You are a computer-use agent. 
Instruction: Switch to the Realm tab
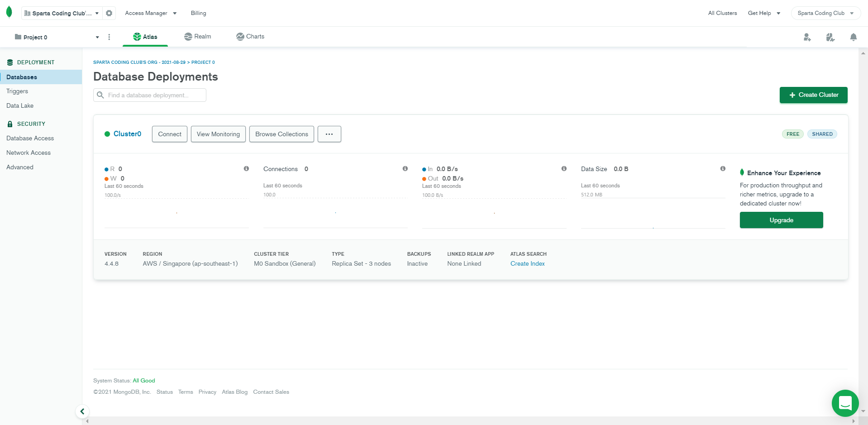(197, 37)
